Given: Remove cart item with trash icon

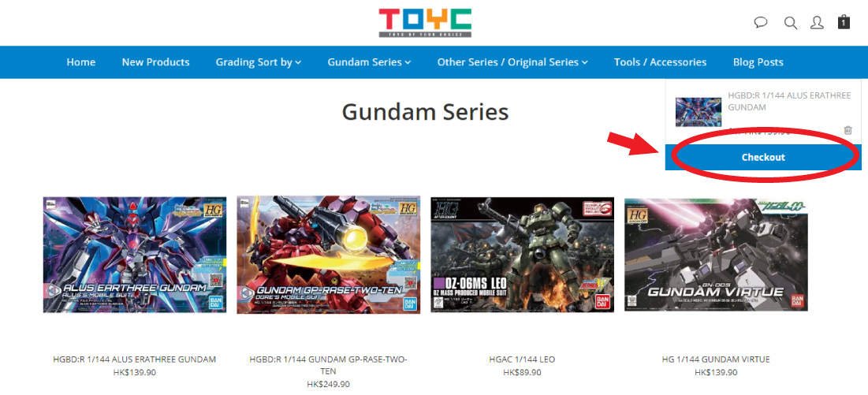Looking at the screenshot, I should (x=848, y=130).
